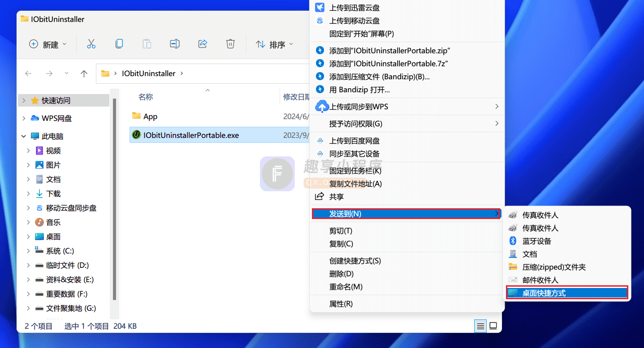Click the Back navigation arrow

point(28,73)
